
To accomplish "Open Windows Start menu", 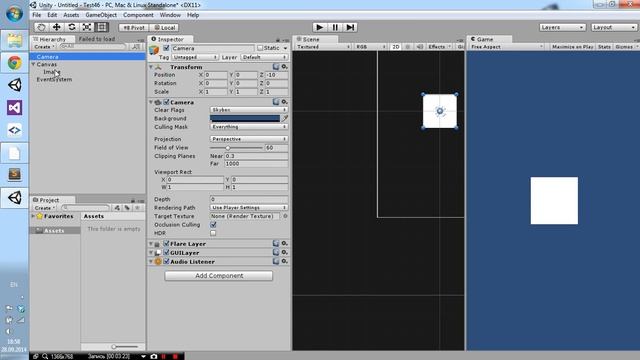I will [x=15, y=13].
